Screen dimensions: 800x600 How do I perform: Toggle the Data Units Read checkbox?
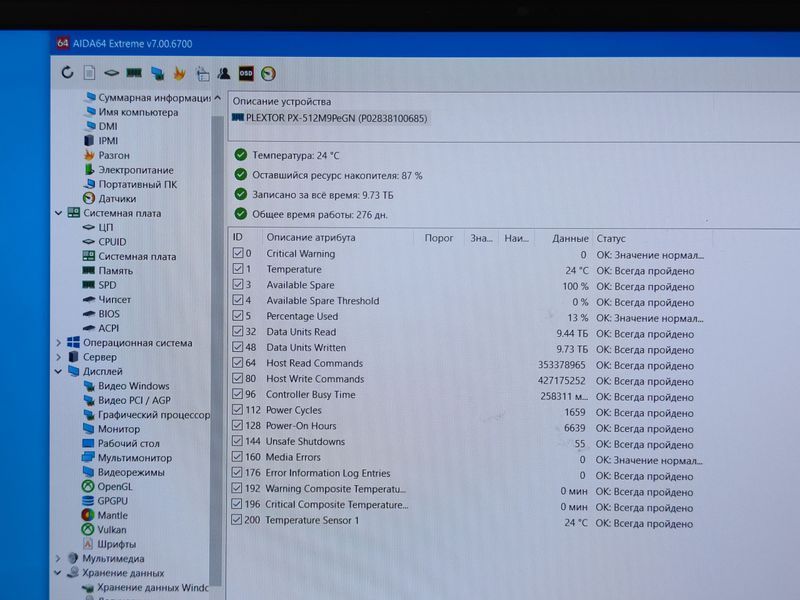pos(238,331)
